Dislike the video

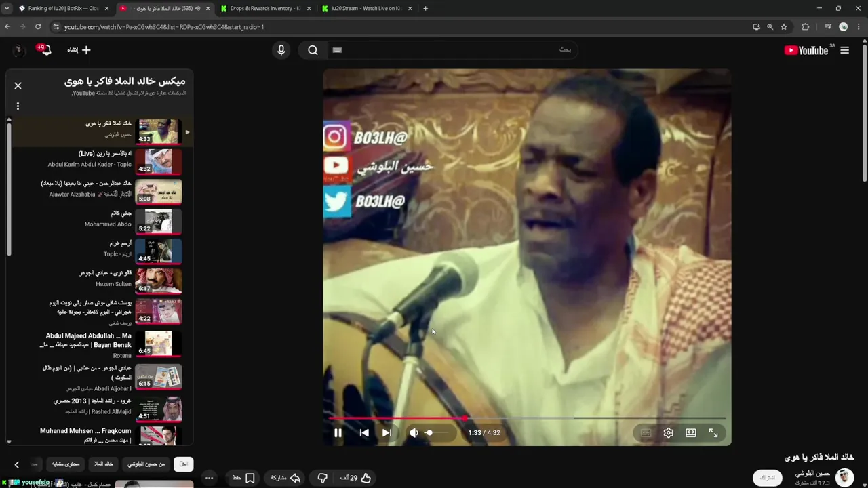coord(322,478)
